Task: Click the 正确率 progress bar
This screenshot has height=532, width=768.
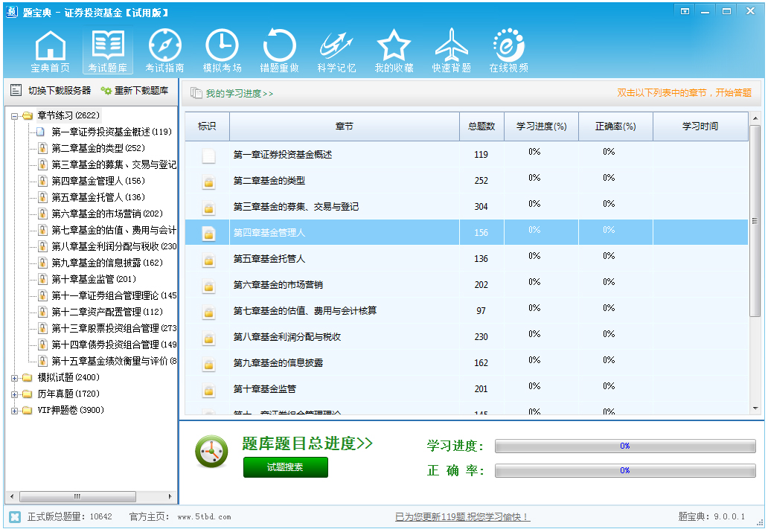Action: [625, 470]
